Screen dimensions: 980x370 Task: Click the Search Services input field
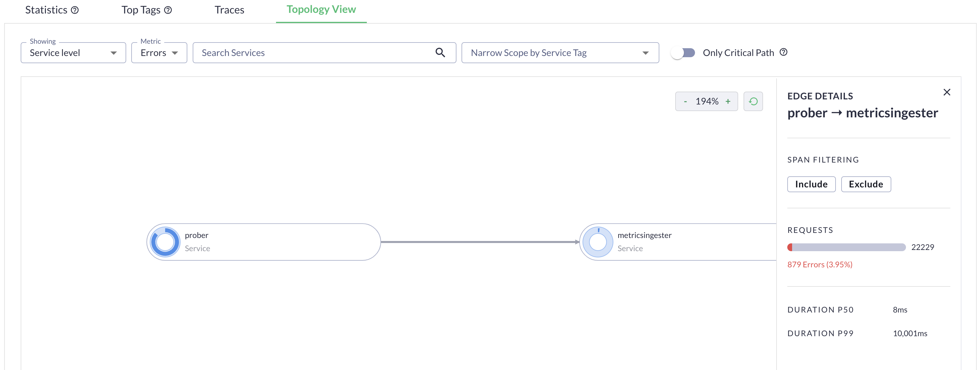pyautogui.click(x=324, y=53)
